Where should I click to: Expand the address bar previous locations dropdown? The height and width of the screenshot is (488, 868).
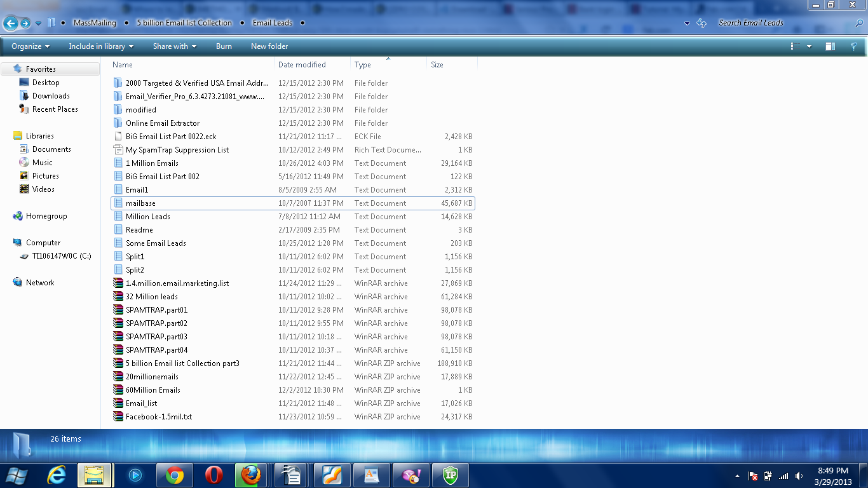687,23
